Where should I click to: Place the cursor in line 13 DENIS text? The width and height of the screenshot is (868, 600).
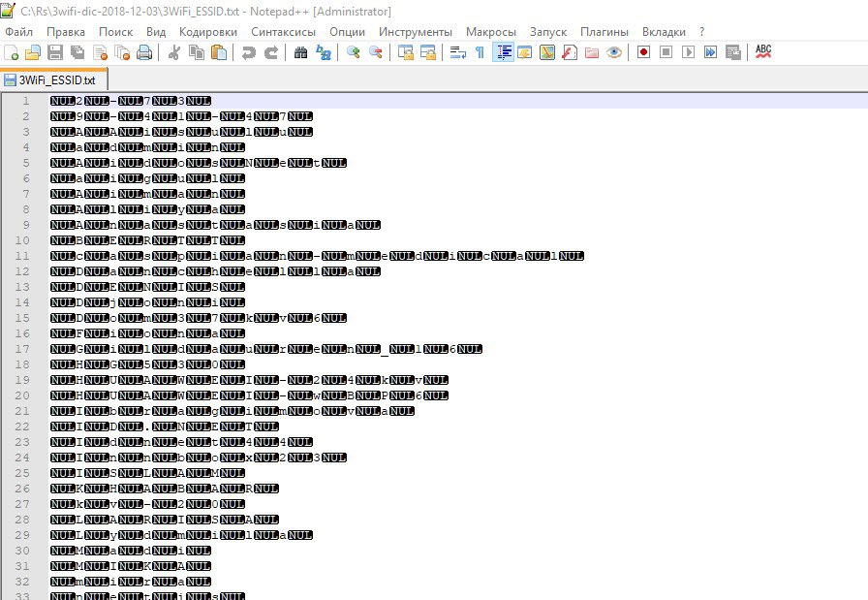click(x=147, y=287)
